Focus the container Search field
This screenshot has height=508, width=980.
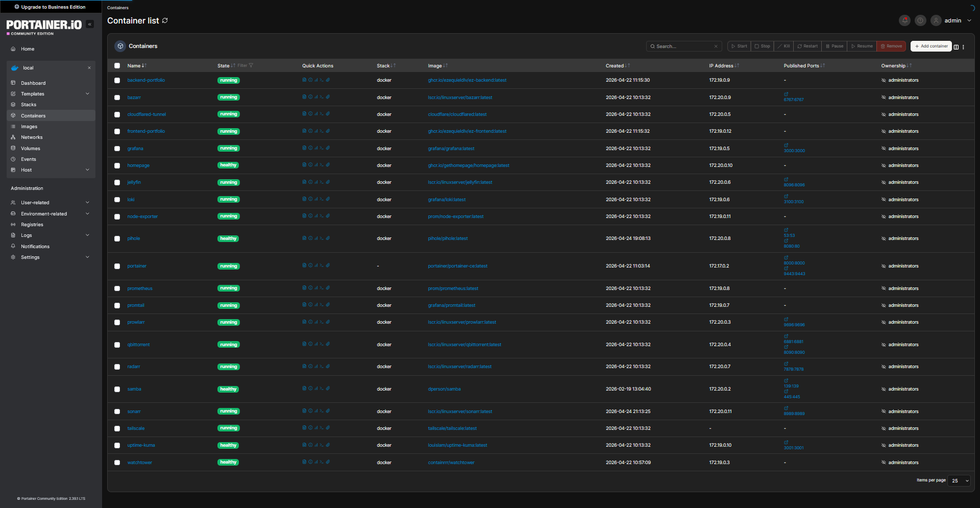(684, 46)
